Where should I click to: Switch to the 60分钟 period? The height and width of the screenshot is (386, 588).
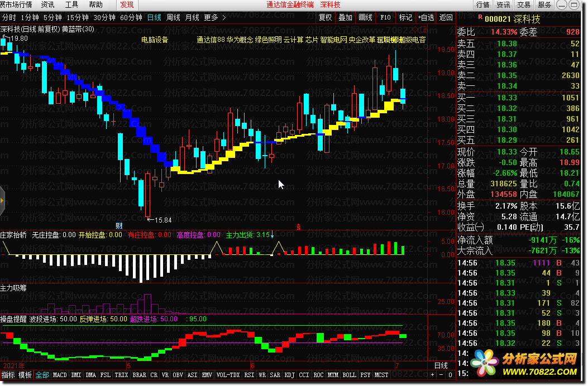point(131,18)
